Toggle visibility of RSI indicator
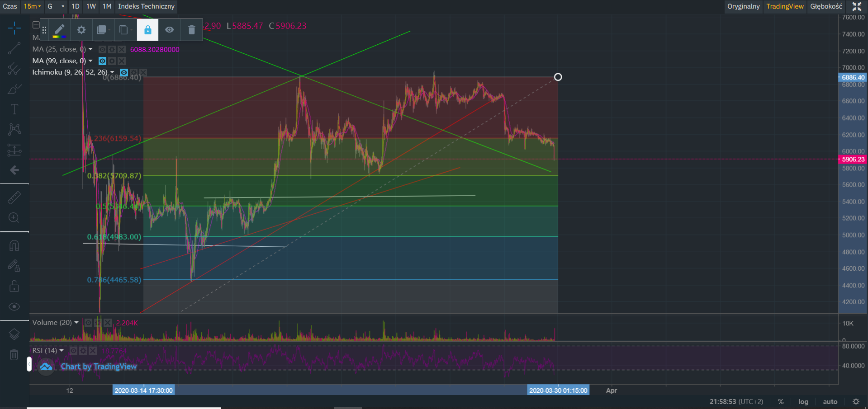Image resolution: width=868 pixels, height=409 pixels. click(x=73, y=351)
